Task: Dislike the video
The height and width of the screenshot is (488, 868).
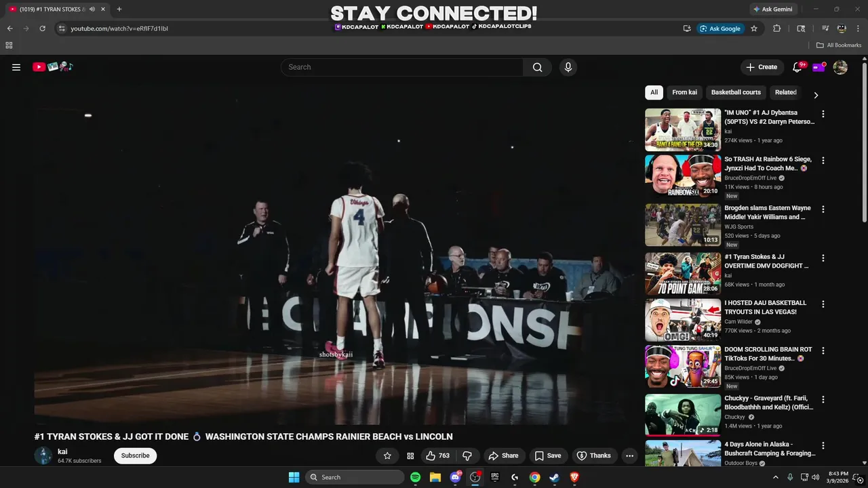Action: [467, 456]
